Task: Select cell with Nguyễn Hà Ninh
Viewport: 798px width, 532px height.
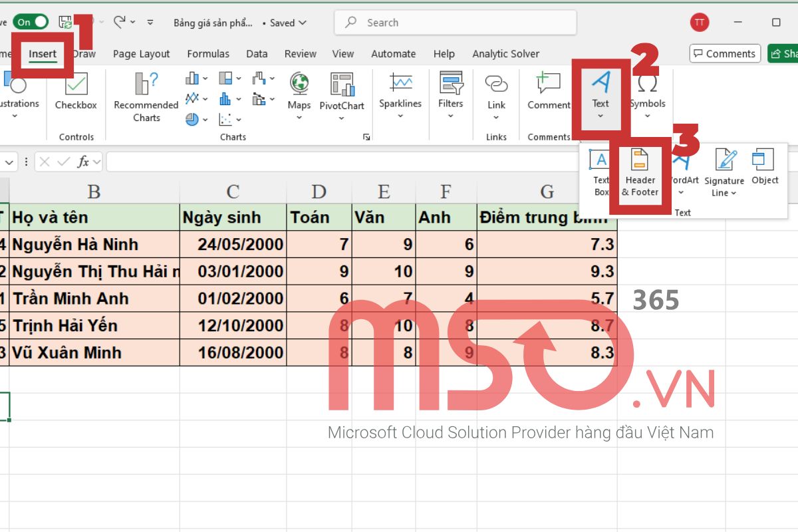Action: point(94,244)
